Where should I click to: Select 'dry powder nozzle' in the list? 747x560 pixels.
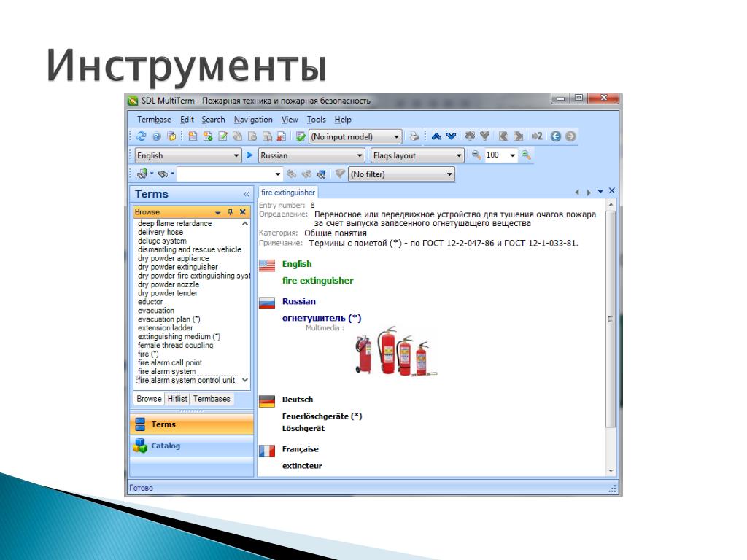(x=169, y=284)
